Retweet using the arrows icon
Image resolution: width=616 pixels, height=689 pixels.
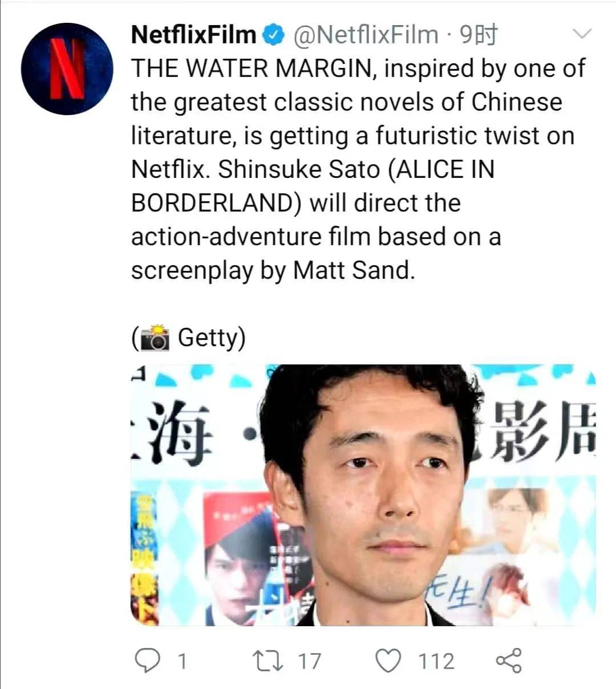click(x=269, y=661)
